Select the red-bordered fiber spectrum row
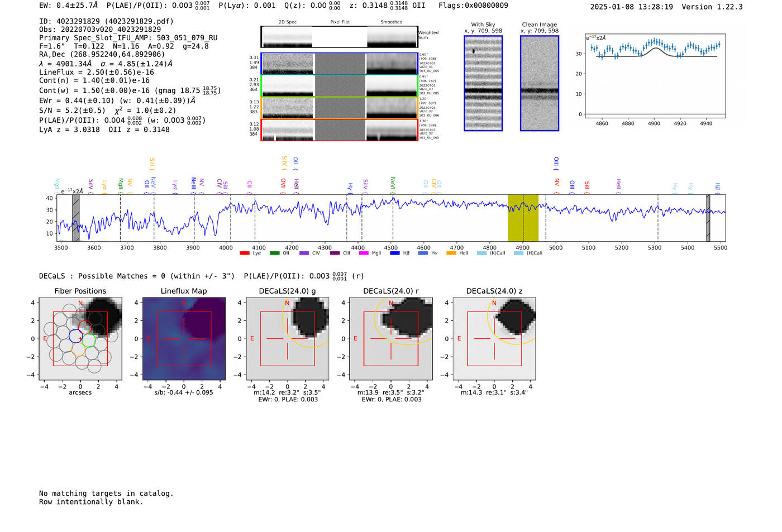Image resolution: width=782 pixels, height=532 pixels. 340,130
